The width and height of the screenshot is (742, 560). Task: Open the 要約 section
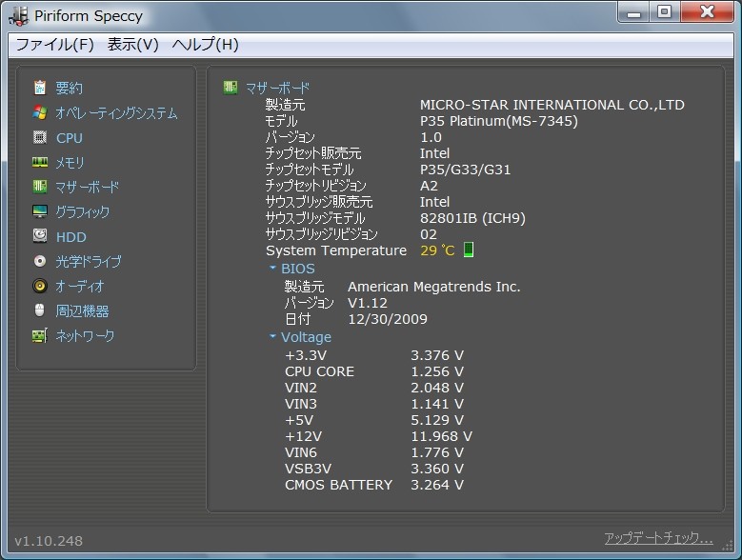[70, 88]
